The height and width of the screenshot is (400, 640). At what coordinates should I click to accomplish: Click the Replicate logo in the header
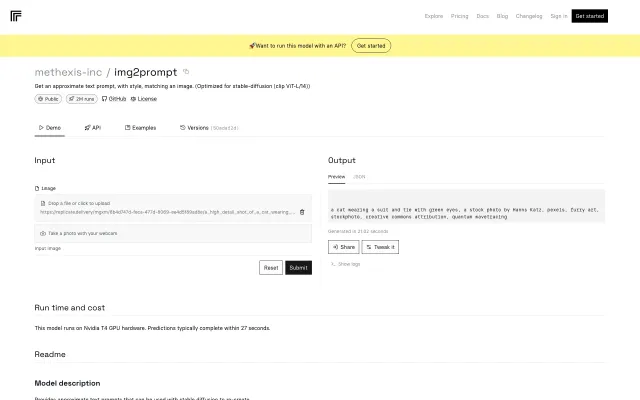(15, 16)
